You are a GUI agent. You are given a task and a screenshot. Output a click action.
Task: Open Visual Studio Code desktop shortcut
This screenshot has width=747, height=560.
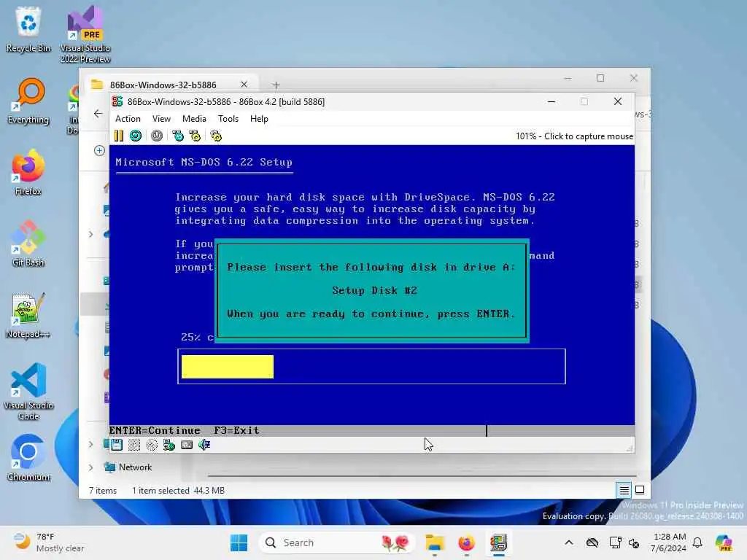(x=28, y=392)
